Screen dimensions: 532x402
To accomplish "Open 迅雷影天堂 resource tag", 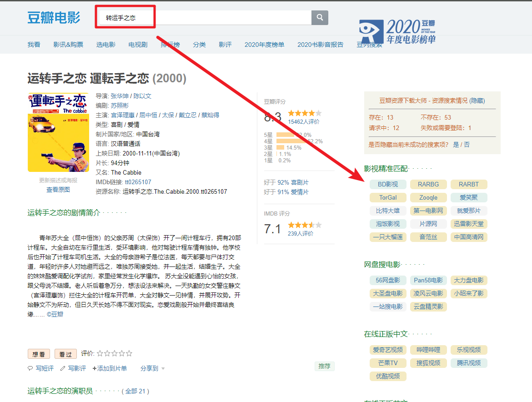I will tap(469, 224).
